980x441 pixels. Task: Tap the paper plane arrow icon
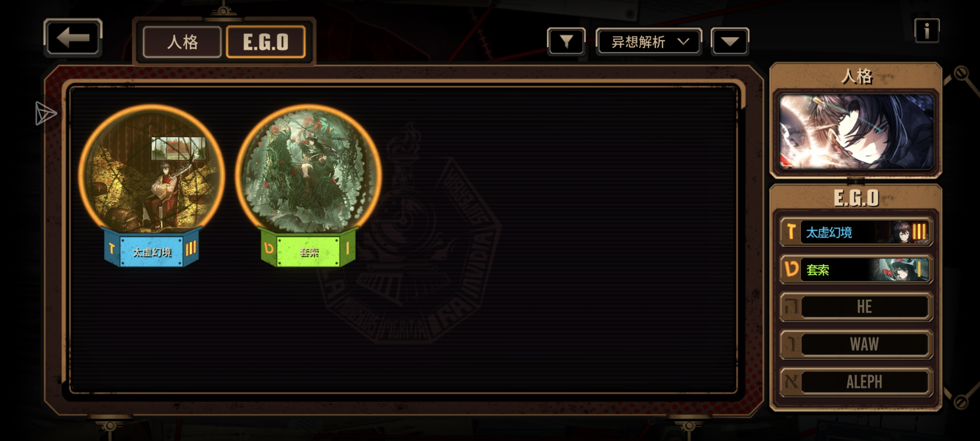tap(45, 113)
